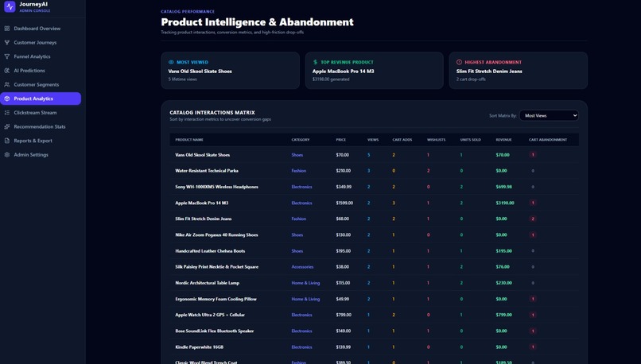Click $210.00 price of Technical Parka

[343, 171]
